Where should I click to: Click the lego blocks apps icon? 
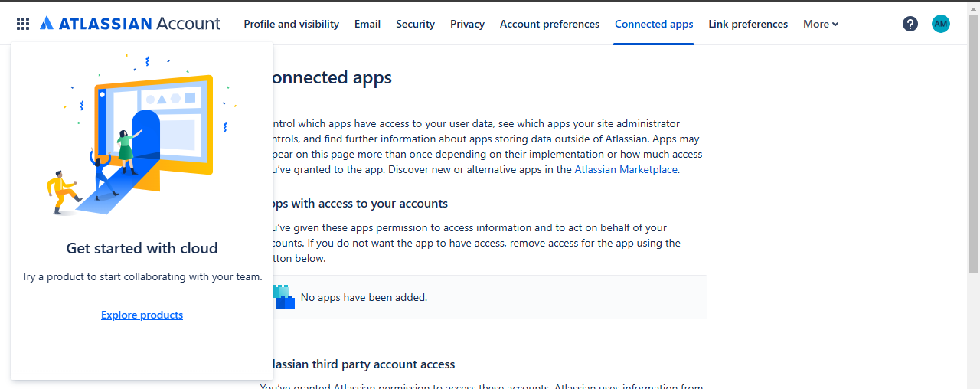(x=284, y=297)
